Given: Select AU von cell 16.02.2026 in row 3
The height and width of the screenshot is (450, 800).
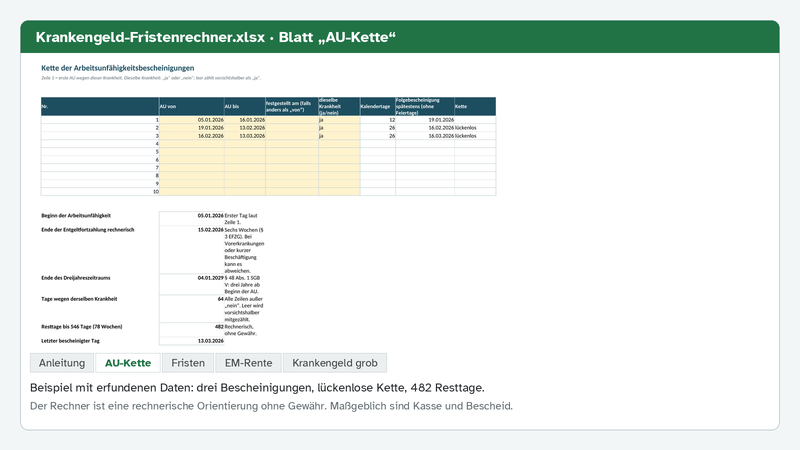Looking at the screenshot, I should (x=191, y=136).
